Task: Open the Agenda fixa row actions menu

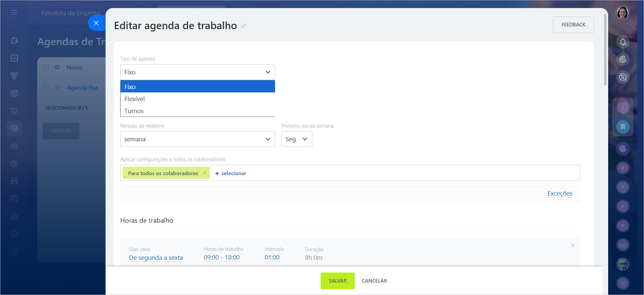Action: coord(58,87)
